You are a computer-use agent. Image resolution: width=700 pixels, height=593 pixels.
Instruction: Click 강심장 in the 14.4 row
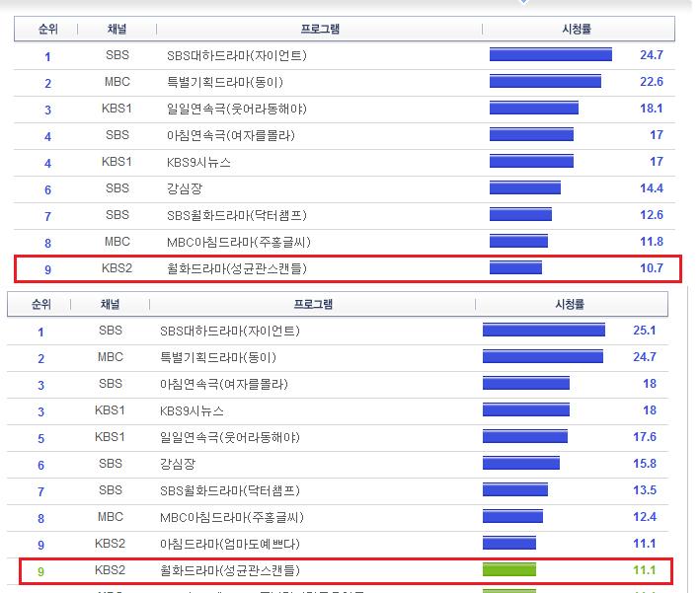185,188
